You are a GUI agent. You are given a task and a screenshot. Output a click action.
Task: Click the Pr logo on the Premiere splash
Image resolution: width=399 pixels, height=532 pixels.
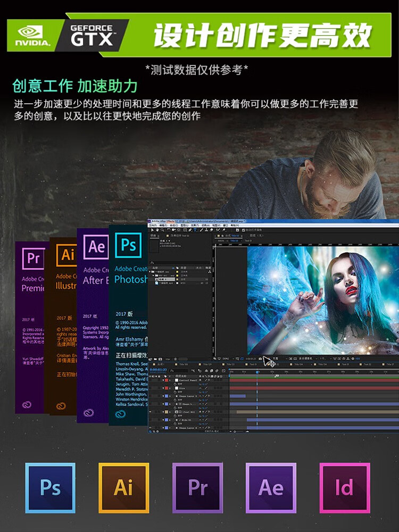click(33, 259)
